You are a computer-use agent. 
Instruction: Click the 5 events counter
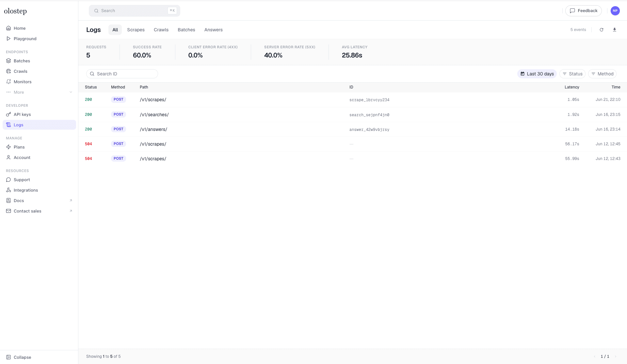point(578,30)
